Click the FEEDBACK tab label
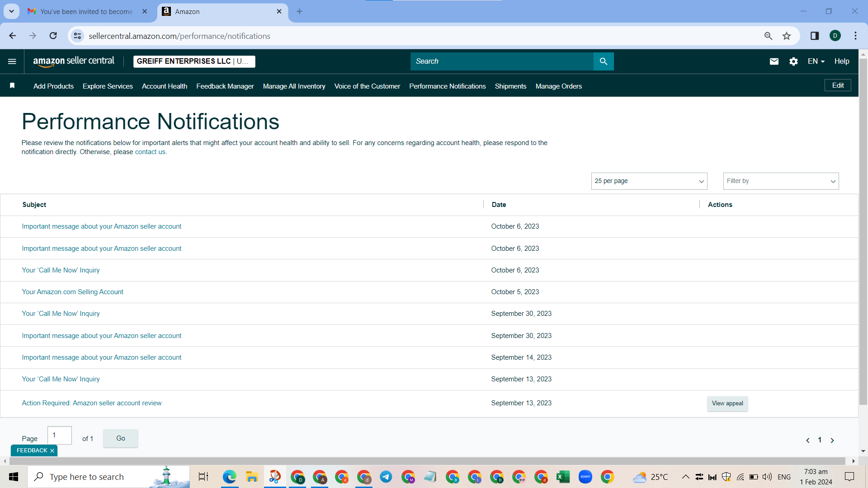The height and width of the screenshot is (488, 868). 32,450
